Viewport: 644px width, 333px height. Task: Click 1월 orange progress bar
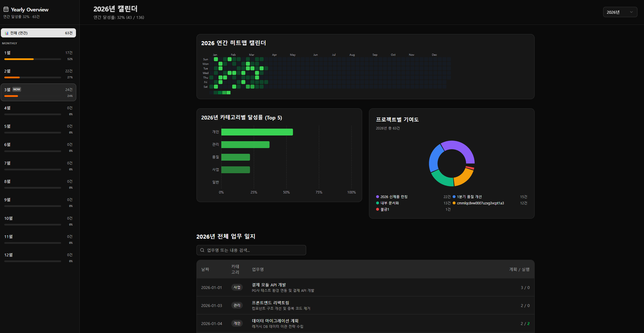tap(19, 59)
